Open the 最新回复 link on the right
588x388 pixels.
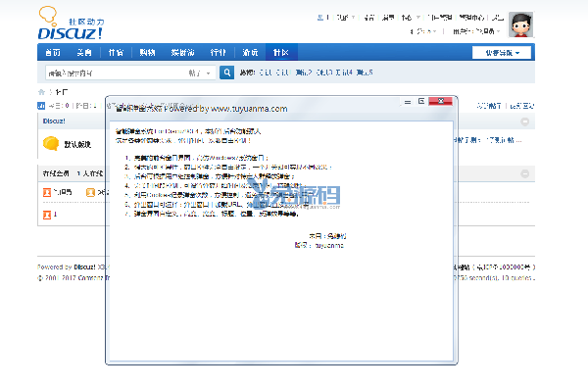coord(522,106)
